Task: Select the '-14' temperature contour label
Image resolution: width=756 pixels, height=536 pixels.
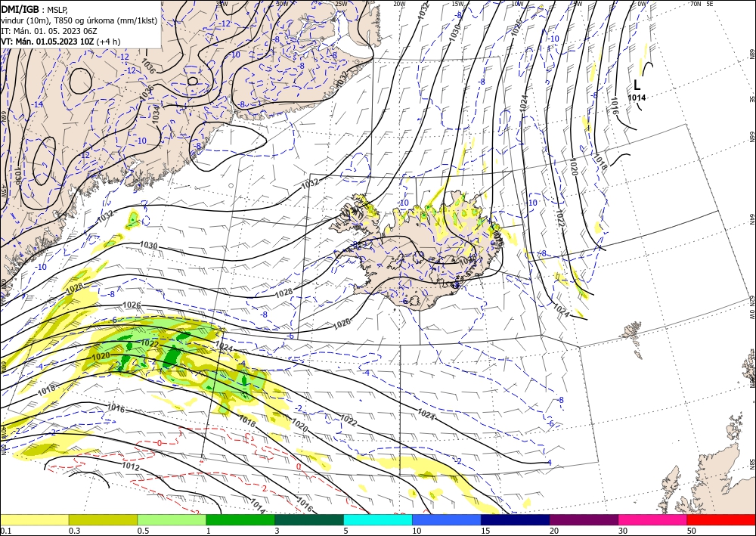Action: point(37,104)
